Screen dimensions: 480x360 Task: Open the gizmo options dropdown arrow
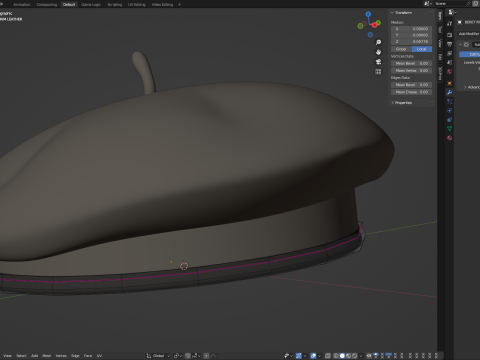click(x=305, y=356)
